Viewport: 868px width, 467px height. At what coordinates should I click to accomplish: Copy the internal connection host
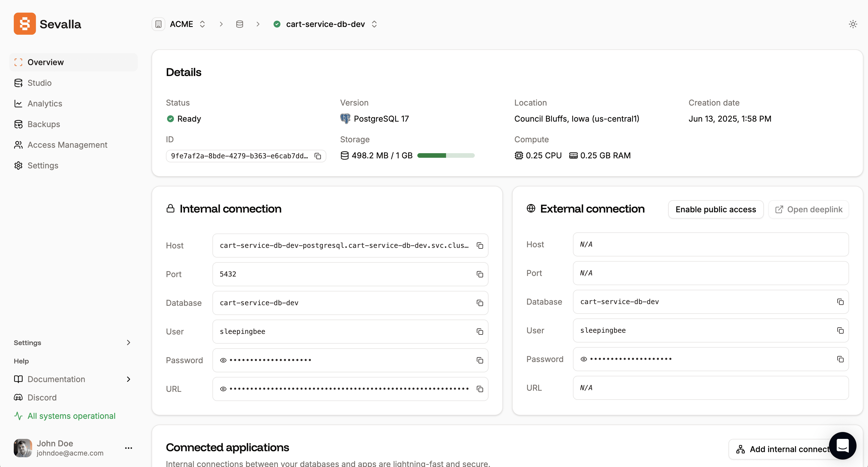pyautogui.click(x=479, y=246)
